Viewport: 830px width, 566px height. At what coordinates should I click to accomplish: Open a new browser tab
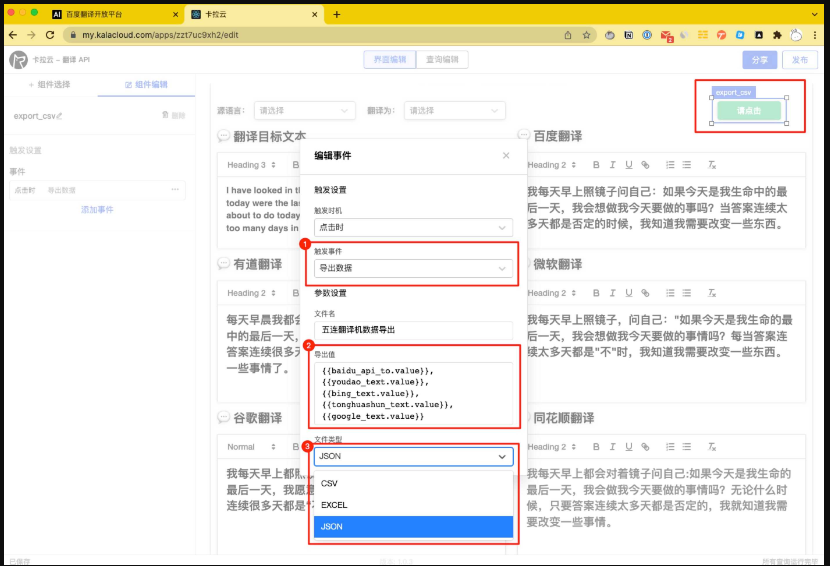336,14
